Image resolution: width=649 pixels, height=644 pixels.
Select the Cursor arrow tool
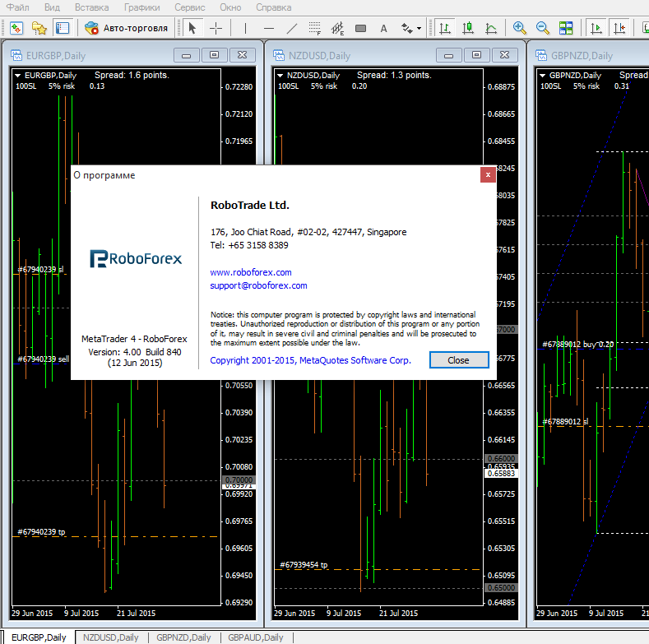click(192, 28)
